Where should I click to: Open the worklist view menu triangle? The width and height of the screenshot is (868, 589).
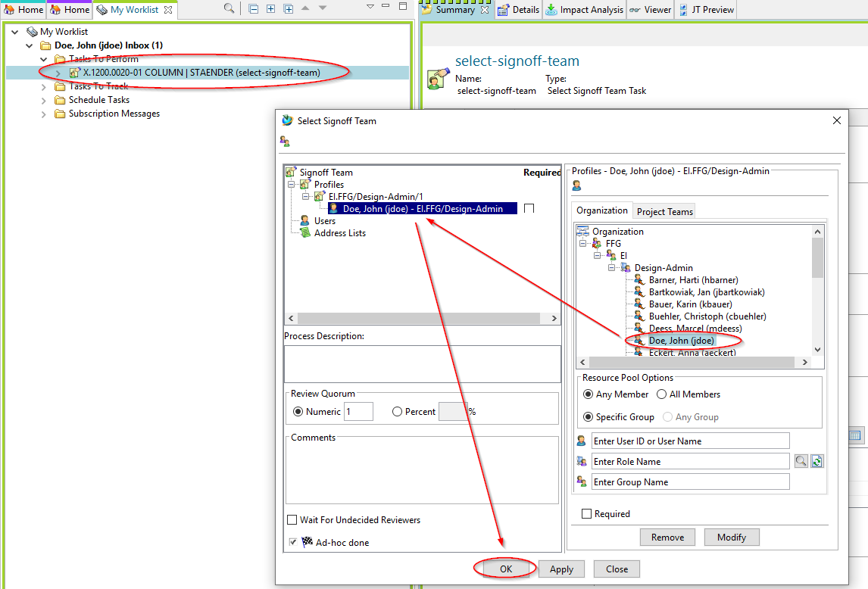coord(370,7)
